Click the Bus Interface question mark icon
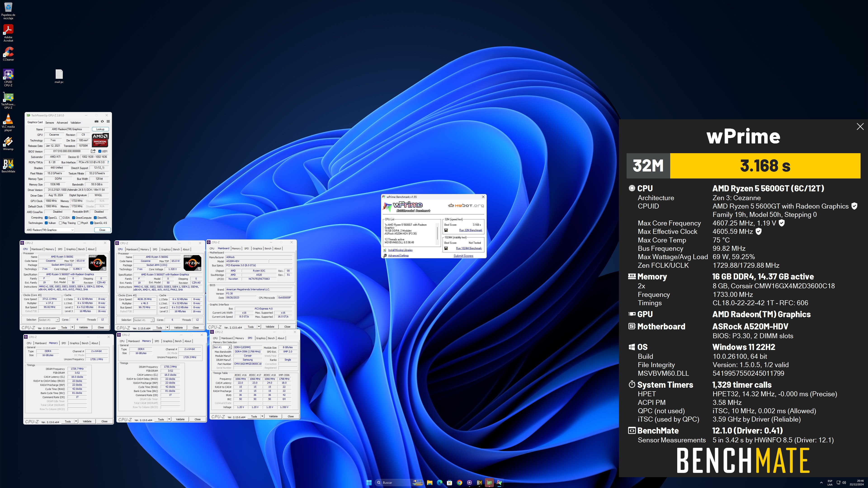 [108, 162]
